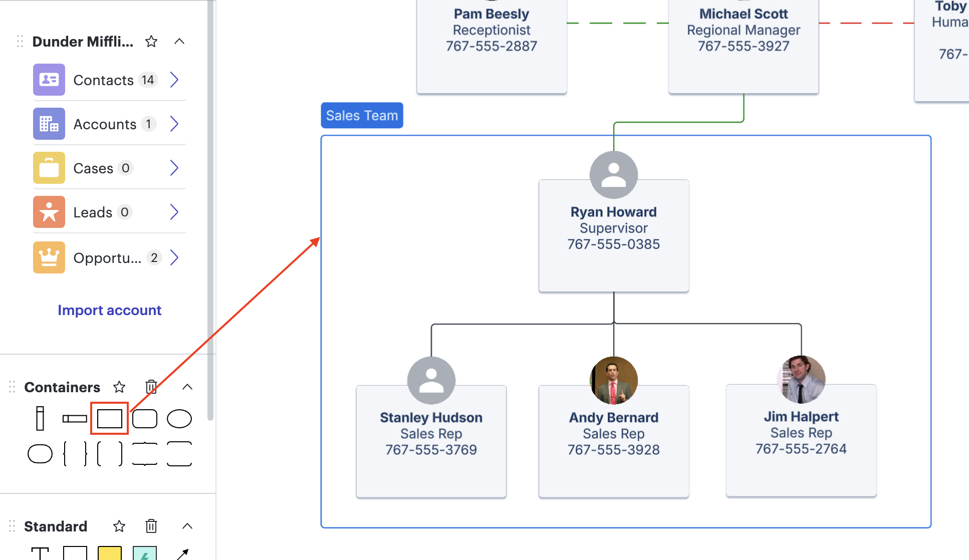Image resolution: width=969 pixels, height=560 pixels.
Task: Click phone number 767-555-2887
Action: coord(492,46)
